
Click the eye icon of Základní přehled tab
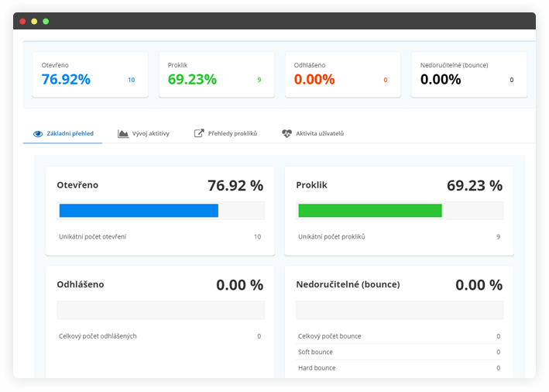pyautogui.click(x=38, y=134)
